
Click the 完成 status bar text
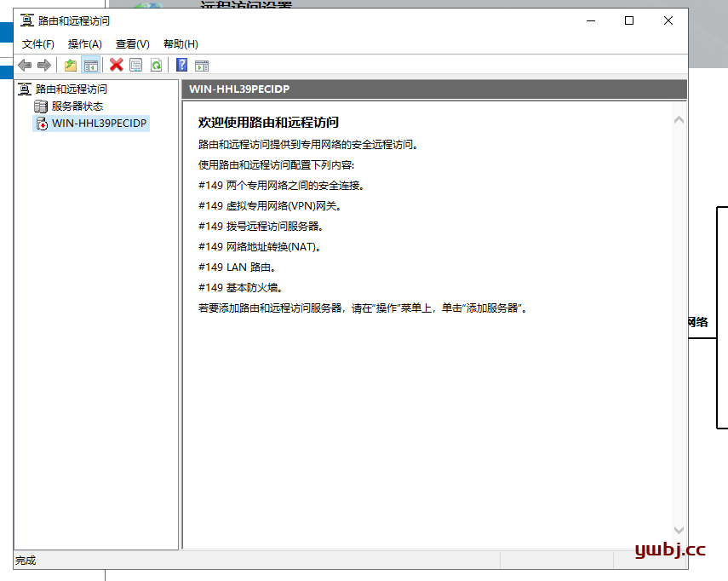click(x=26, y=561)
